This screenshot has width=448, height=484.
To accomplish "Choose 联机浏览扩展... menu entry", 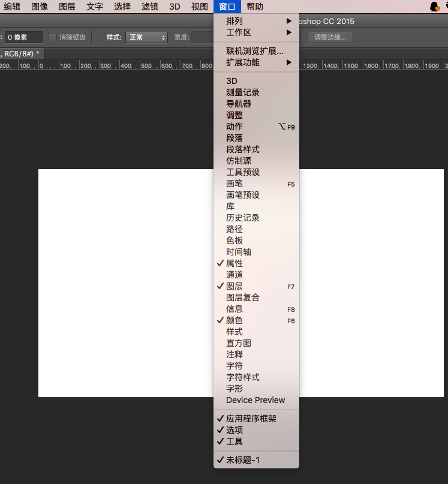I will [256, 51].
